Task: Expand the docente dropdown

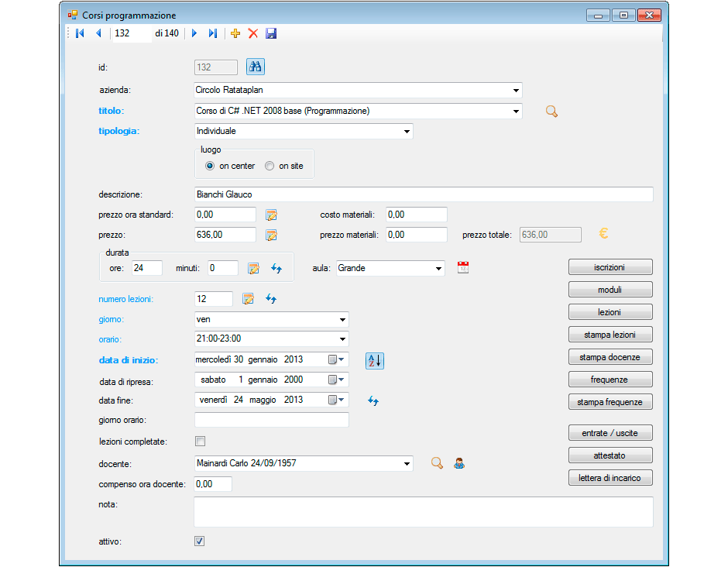Action: point(407,463)
